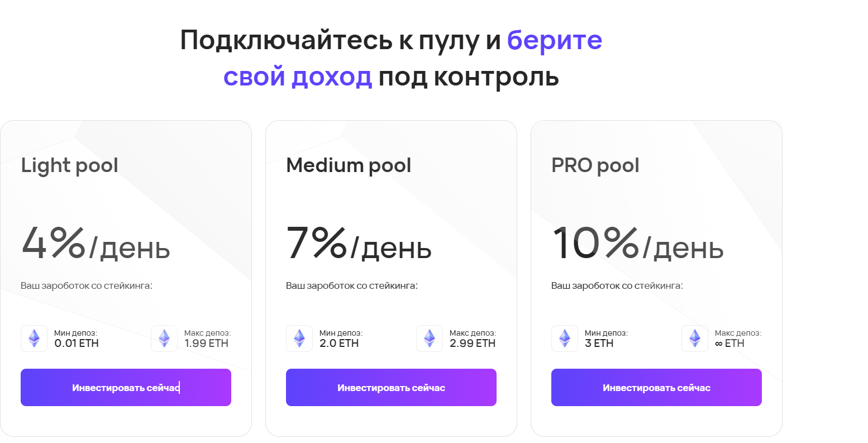Click the Medium pool max deposit Ethereum icon
The height and width of the screenshot is (443, 868).
430,339
